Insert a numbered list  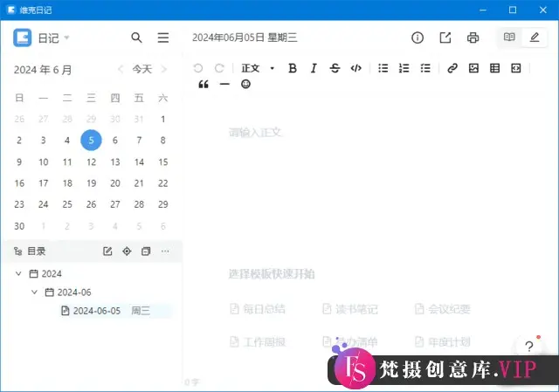[x=404, y=68]
